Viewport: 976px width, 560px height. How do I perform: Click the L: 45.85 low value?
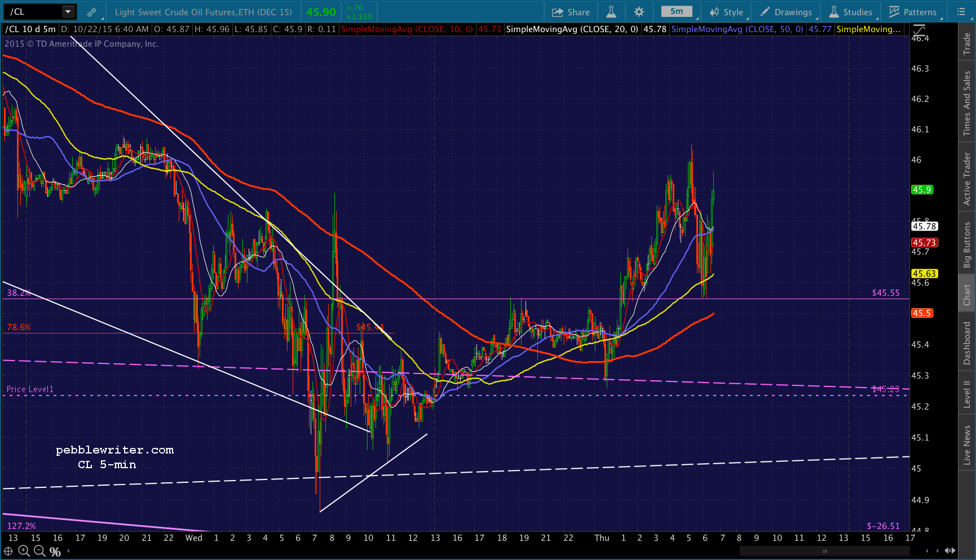click(251, 29)
